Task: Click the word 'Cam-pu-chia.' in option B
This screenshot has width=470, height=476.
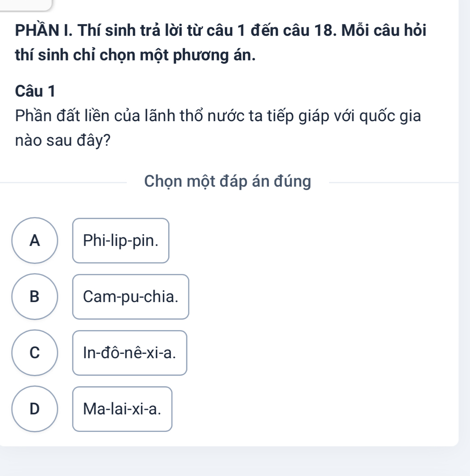Action: [130, 297]
